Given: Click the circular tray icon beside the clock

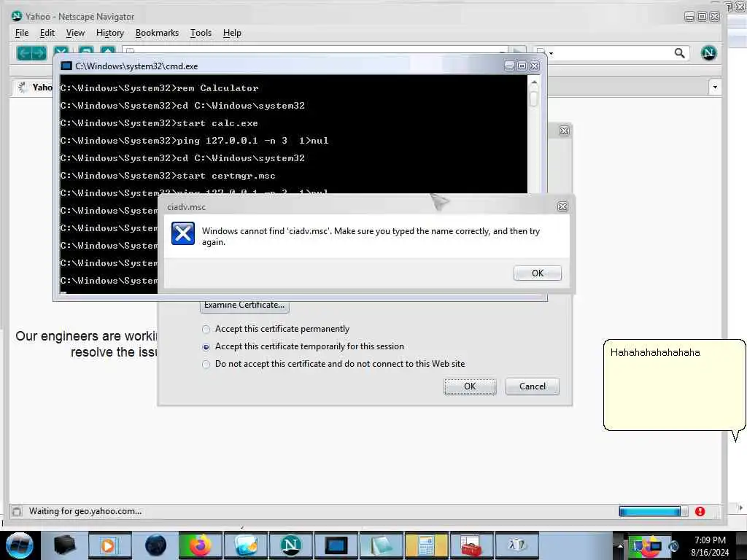Looking at the screenshot, I should click(x=673, y=546).
